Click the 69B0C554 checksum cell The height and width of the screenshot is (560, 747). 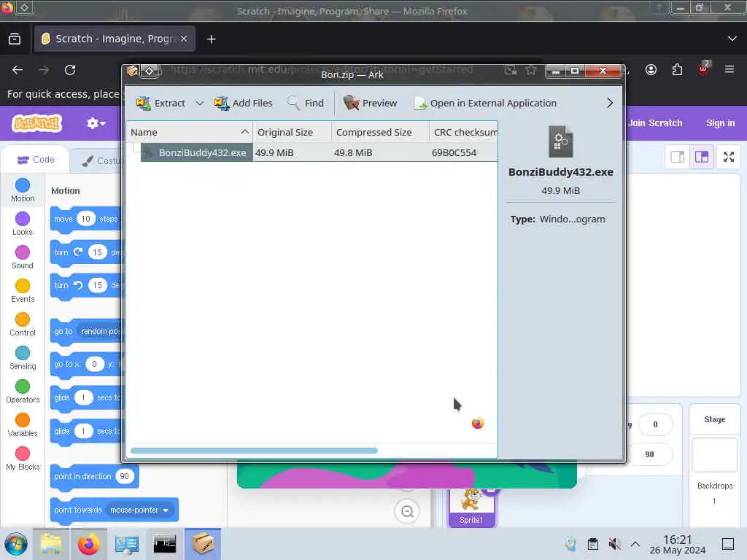pos(454,152)
